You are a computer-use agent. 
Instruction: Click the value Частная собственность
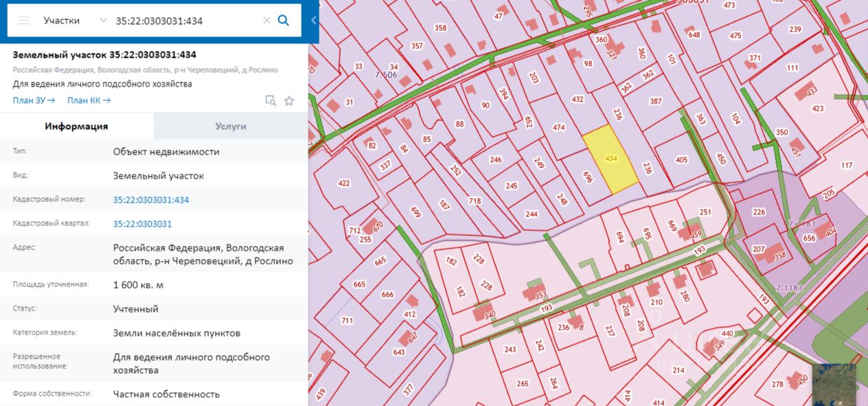tap(167, 394)
